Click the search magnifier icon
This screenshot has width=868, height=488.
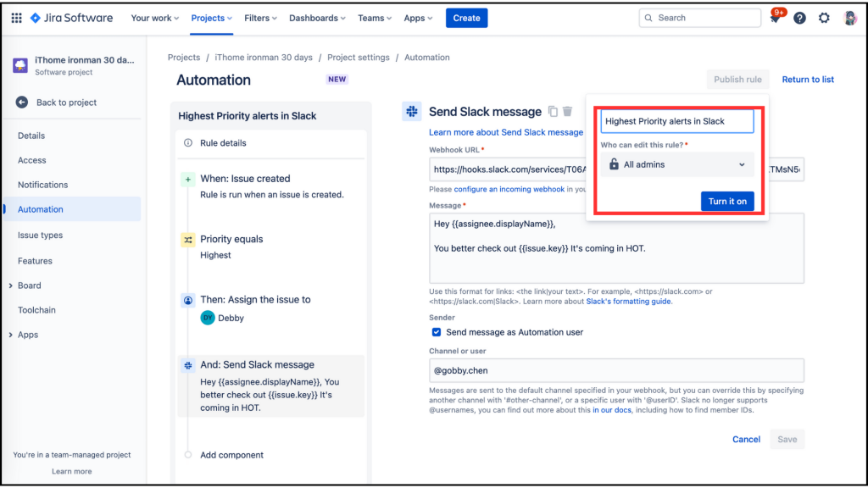point(648,18)
